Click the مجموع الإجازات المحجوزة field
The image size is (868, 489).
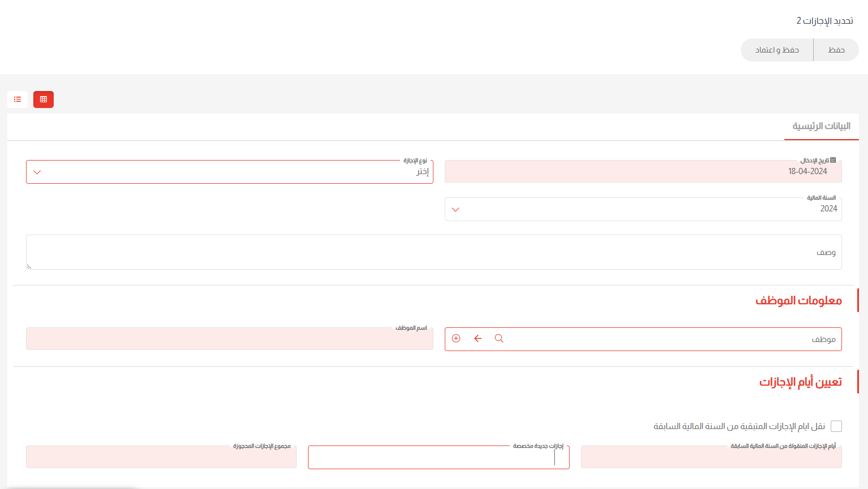point(161,458)
